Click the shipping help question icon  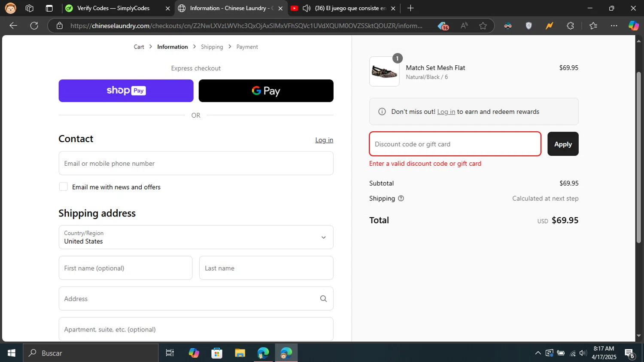point(401,198)
